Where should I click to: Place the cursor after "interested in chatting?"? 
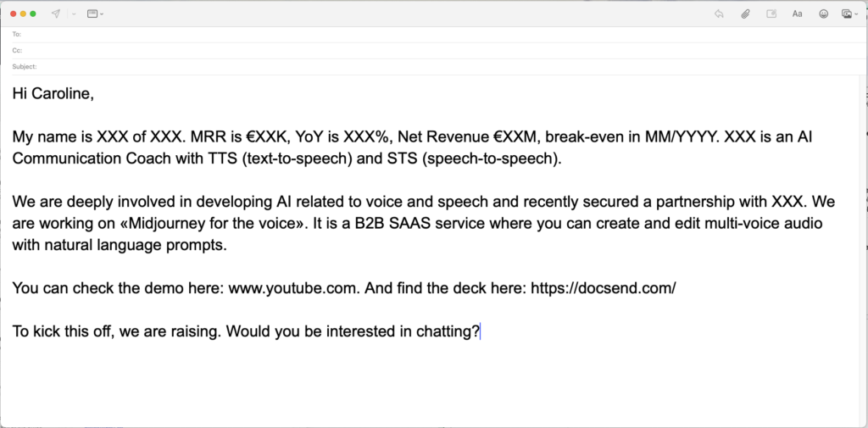480,331
